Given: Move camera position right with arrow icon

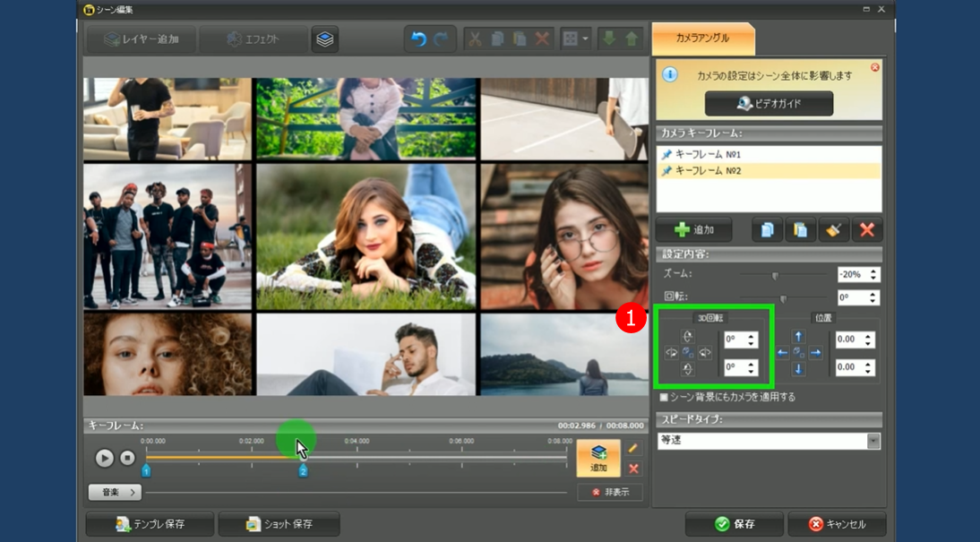Looking at the screenshot, I should [x=816, y=353].
